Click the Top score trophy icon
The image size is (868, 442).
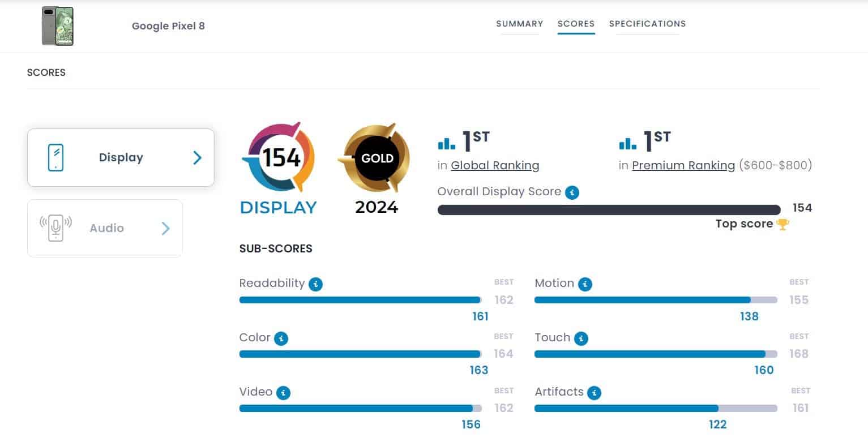tap(783, 224)
